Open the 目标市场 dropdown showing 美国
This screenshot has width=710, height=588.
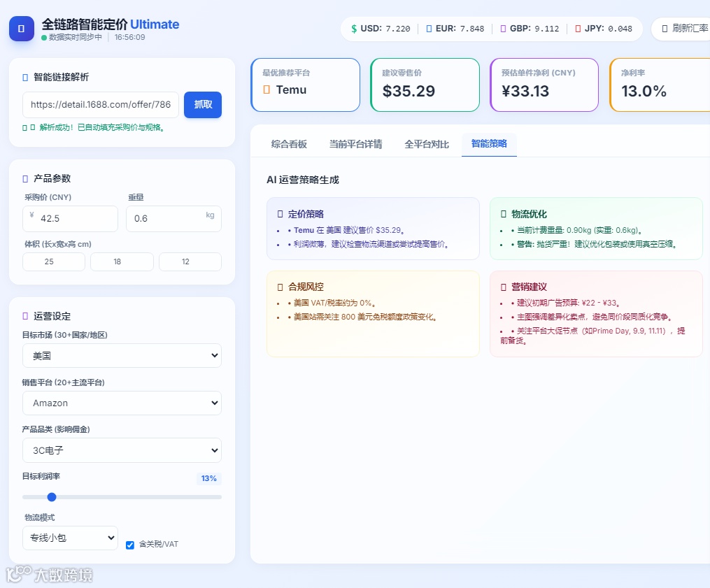coord(122,355)
